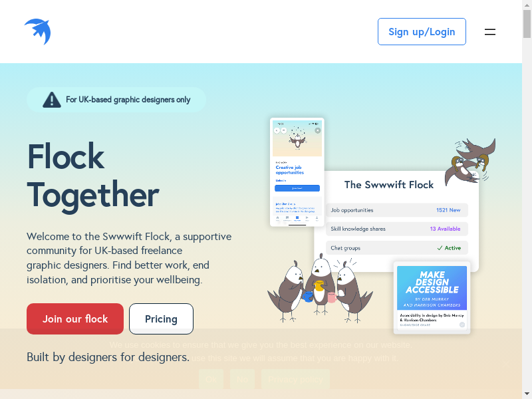Click the phone app screenshot mockup
The height and width of the screenshot is (399, 532).
tap(297, 172)
